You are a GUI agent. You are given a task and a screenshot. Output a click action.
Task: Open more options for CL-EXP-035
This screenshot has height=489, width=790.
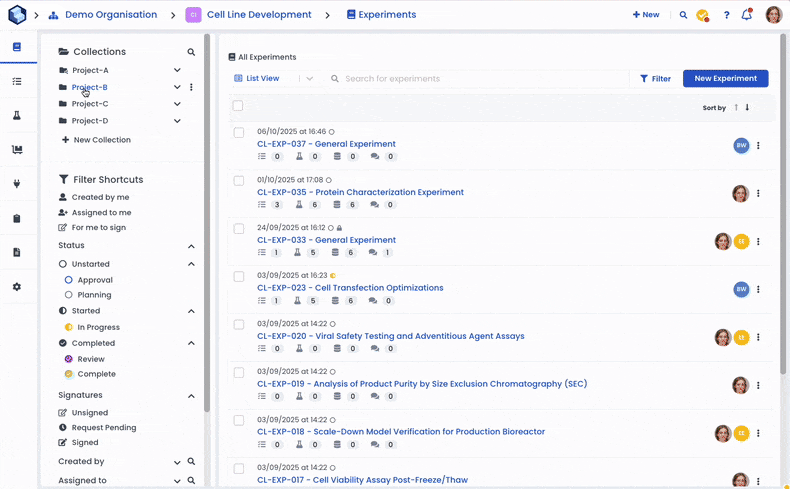758,193
